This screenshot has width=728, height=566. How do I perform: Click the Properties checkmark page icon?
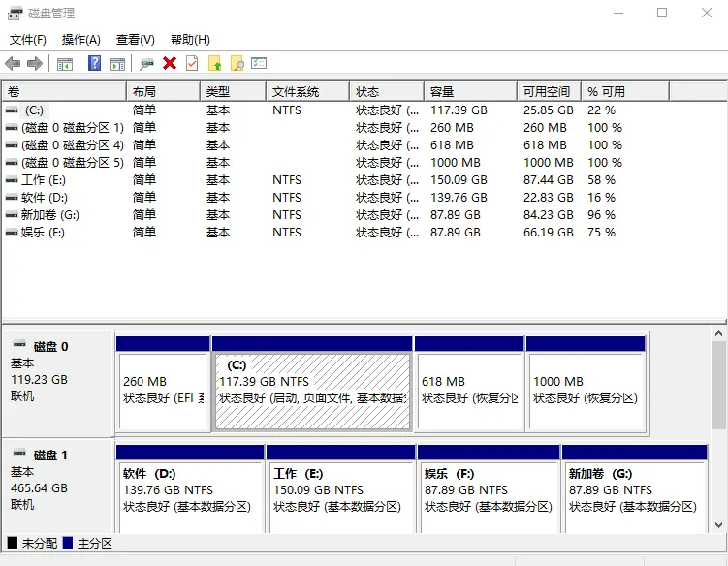click(x=192, y=63)
